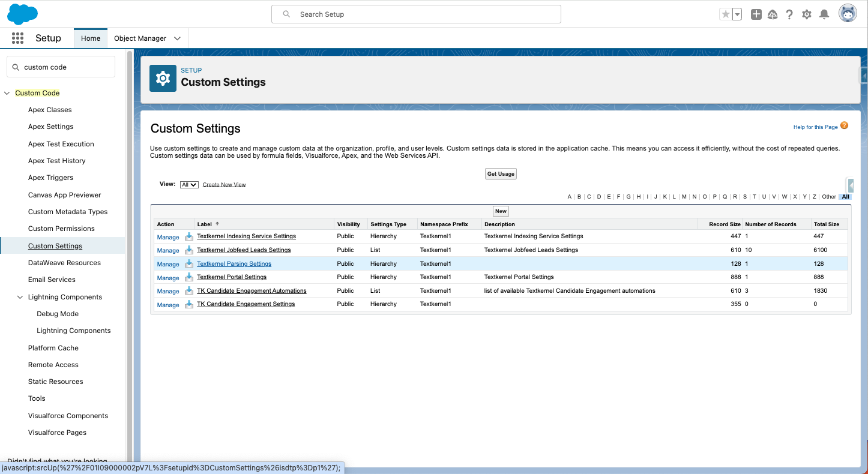Screen dimensions: 868x474
Task: Click Manage for Textkernel Parsing Settings
Action: 168,264
